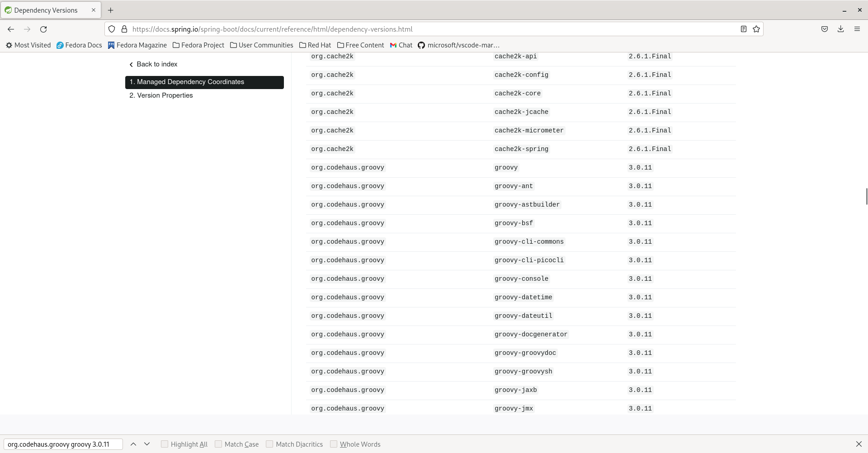
Task: Close the Dependency Versions tab
Action: 94,10
